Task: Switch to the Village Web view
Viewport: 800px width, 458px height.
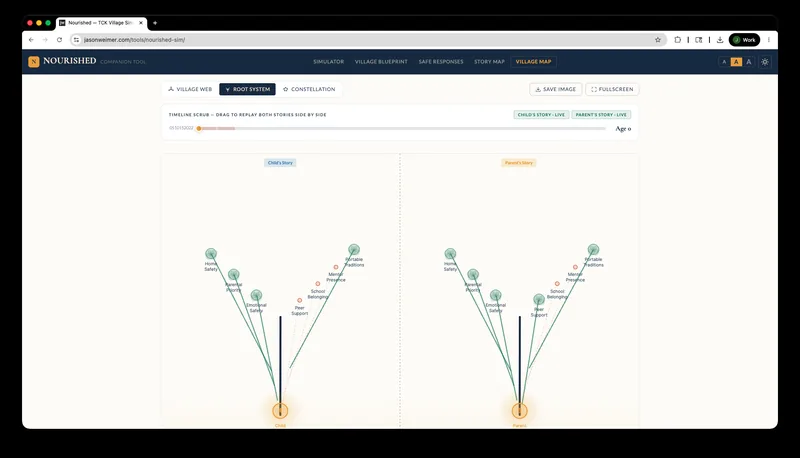Action: point(190,89)
